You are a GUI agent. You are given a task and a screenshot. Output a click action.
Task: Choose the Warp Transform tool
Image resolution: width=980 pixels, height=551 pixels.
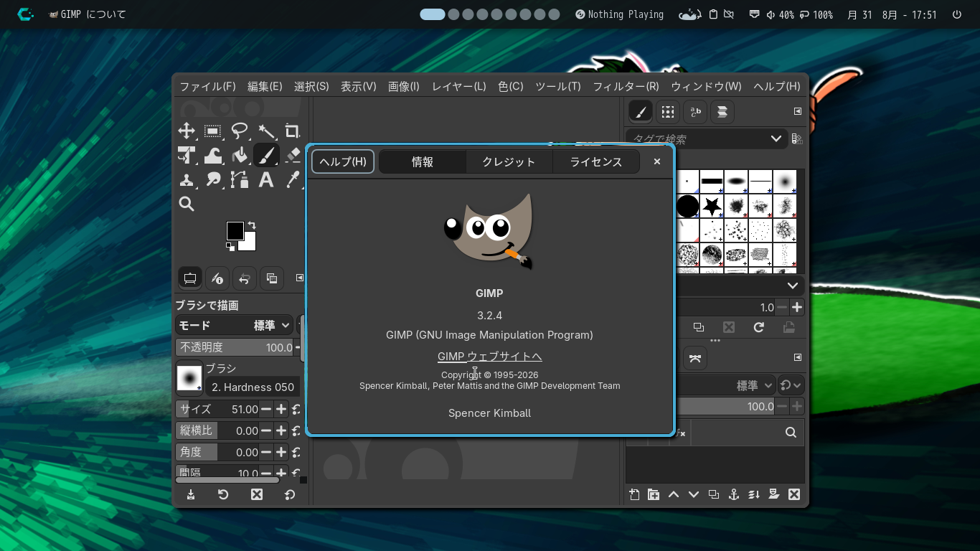(212, 155)
